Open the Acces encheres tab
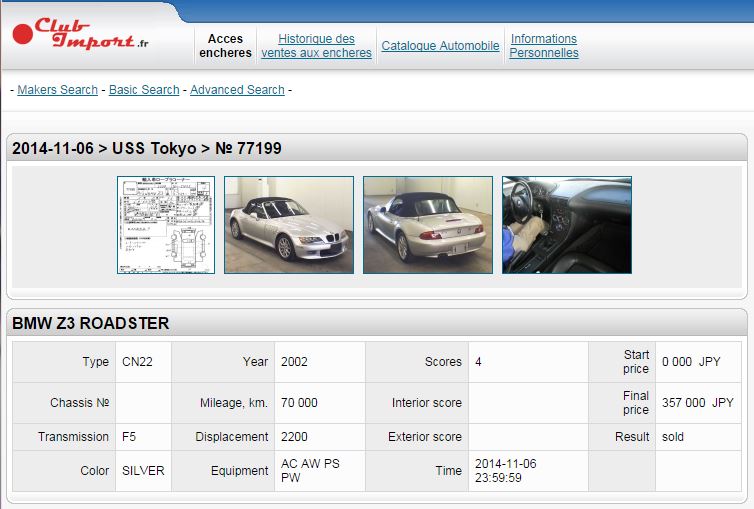This screenshot has width=754, height=509. click(x=225, y=46)
